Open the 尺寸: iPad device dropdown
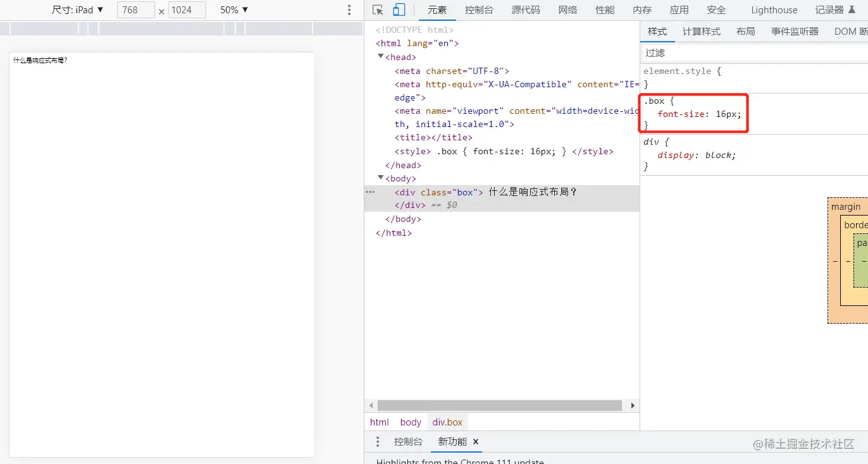 [x=78, y=9]
